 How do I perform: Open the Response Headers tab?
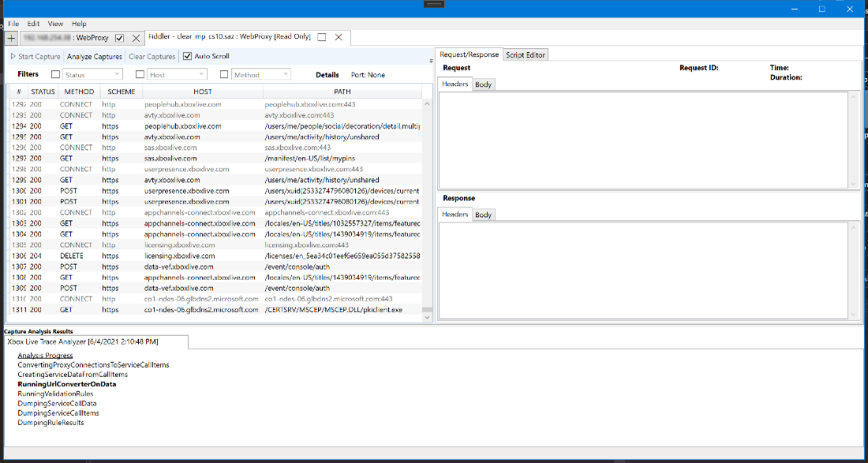455,214
